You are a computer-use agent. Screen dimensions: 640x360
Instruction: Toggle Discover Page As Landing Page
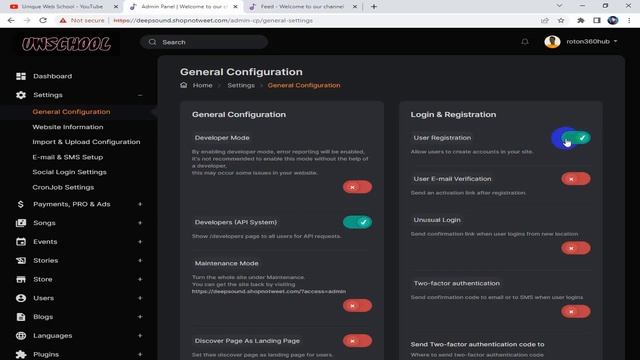tap(357, 341)
